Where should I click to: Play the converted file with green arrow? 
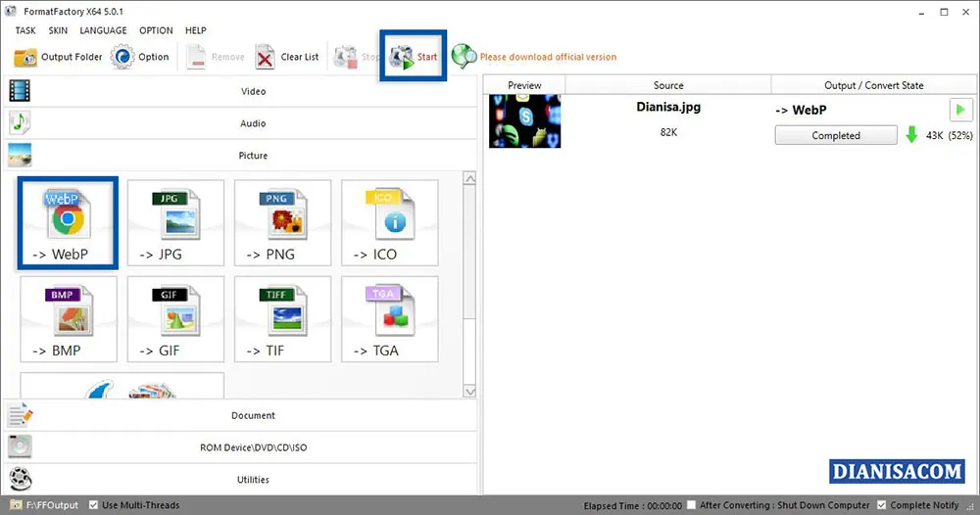click(x=960, y=110)
